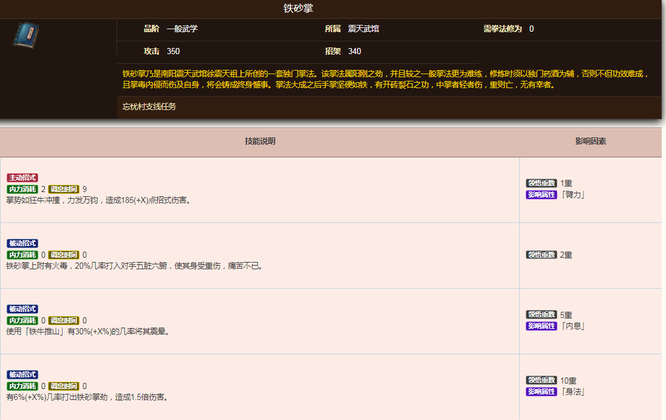This screenshot has width=666, height=420.
Task: Click the 领悟重数 badge beside 1重
Action: coord(542,183)
